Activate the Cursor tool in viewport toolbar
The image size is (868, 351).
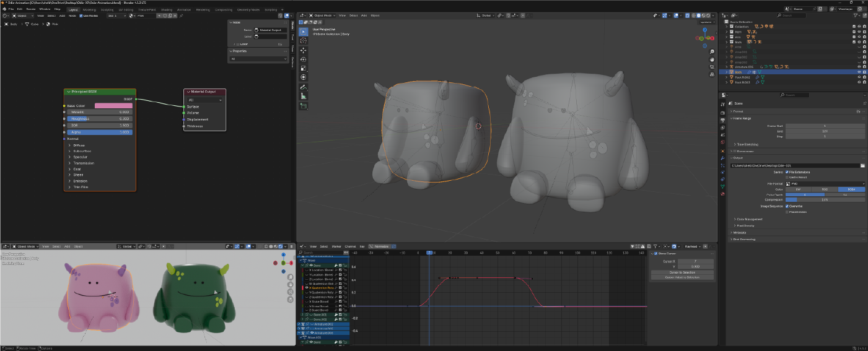tap(304, 40)
